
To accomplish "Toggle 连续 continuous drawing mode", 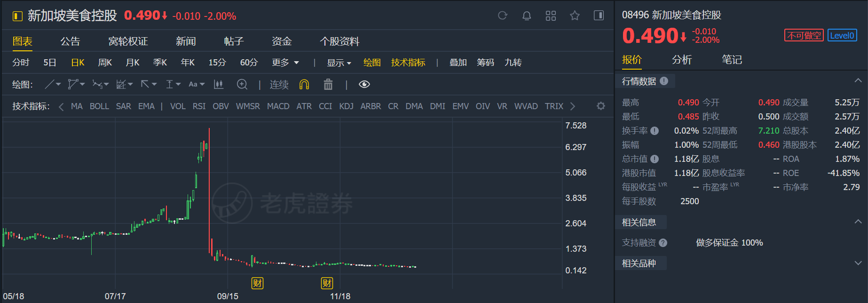I will 279,84.
